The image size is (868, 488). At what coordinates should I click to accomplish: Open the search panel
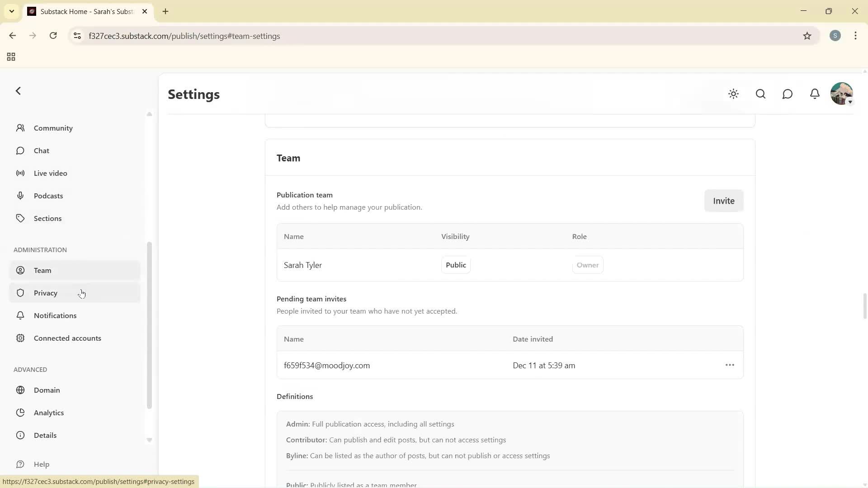tap(760, 94)
